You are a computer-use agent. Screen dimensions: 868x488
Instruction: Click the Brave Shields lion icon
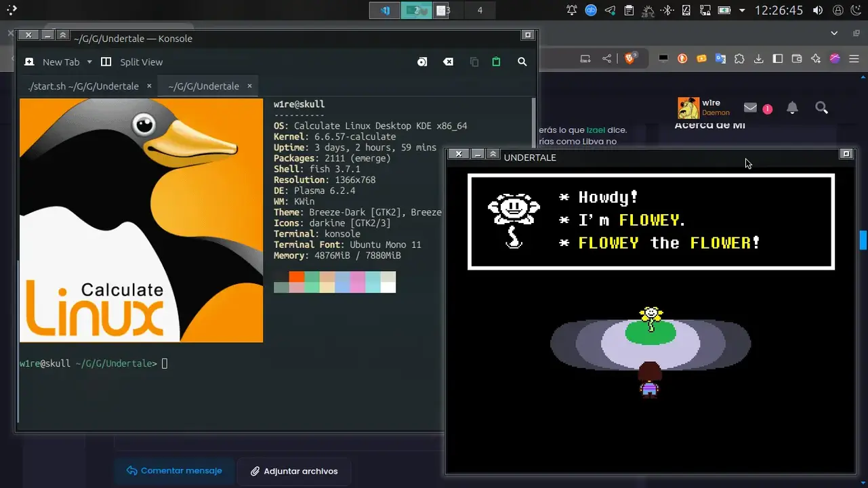coord(630,59)
